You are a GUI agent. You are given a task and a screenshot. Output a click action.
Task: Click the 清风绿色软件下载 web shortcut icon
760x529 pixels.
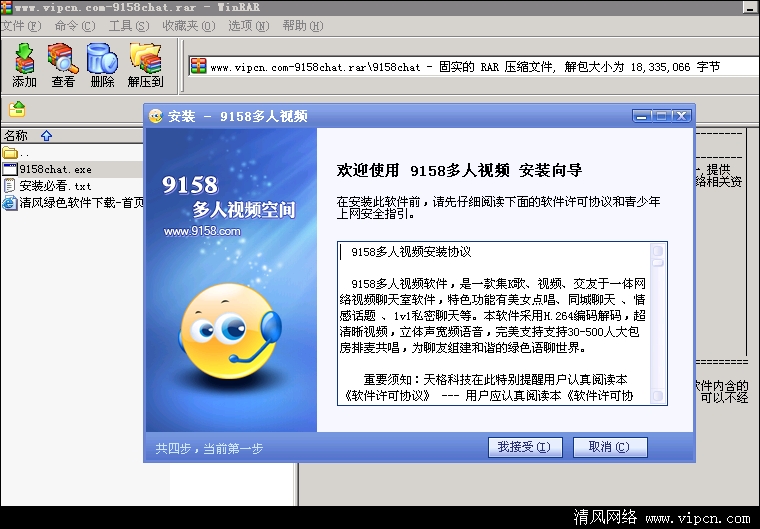tap(10, 203)
